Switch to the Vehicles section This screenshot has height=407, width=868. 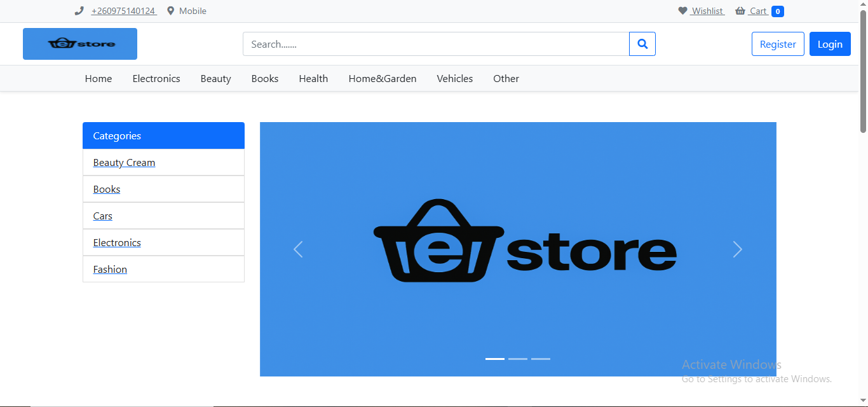[454, 78]
